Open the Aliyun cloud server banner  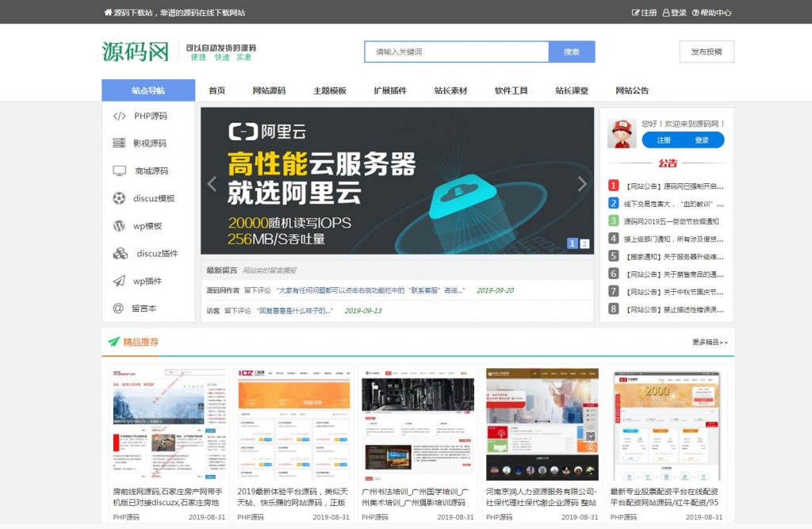tap(397, 181)
